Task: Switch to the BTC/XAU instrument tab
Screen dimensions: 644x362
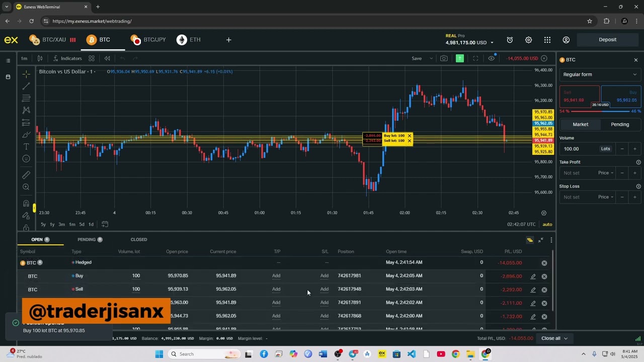Action: (52, 40)
